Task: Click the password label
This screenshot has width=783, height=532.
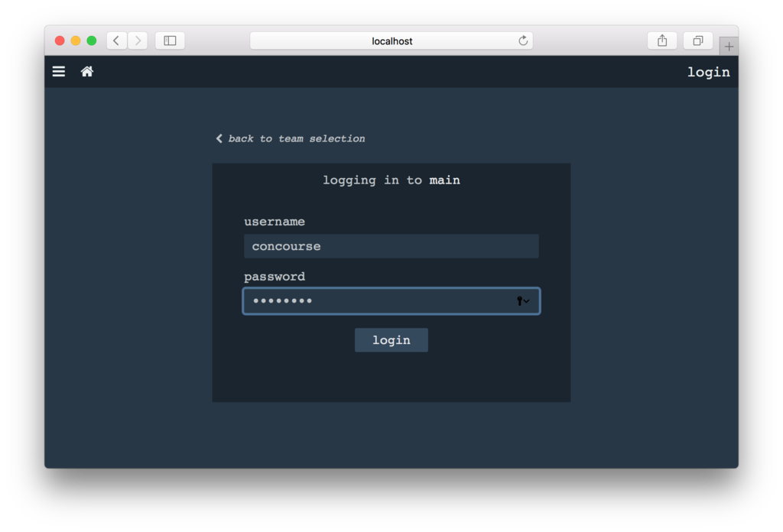Action: 275,277
